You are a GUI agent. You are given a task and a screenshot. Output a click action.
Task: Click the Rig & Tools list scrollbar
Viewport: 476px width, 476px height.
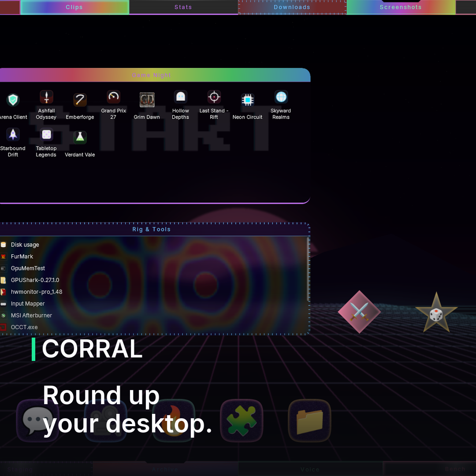point(308,269)
